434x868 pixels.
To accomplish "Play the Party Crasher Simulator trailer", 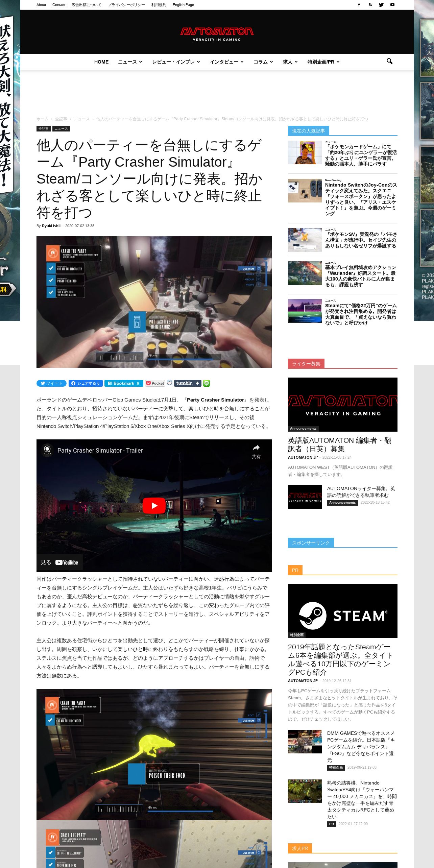I will tap(154, 505).
